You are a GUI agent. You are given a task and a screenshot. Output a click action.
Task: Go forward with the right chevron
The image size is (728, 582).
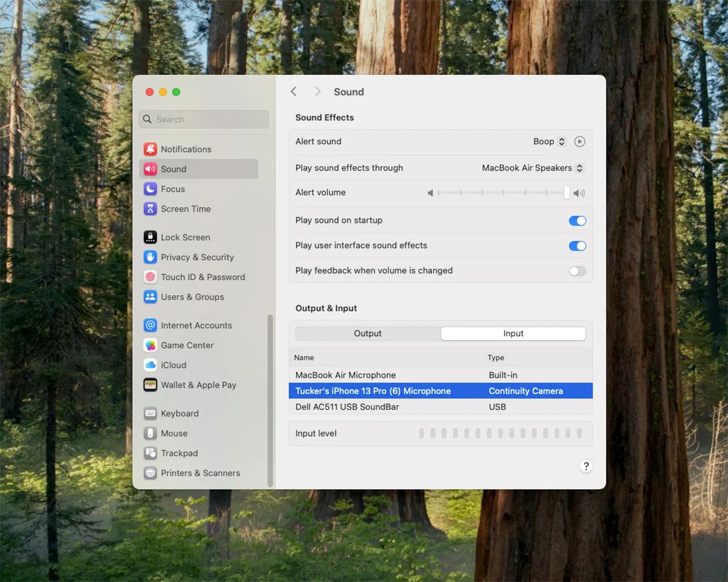click(x=317, y=92)
